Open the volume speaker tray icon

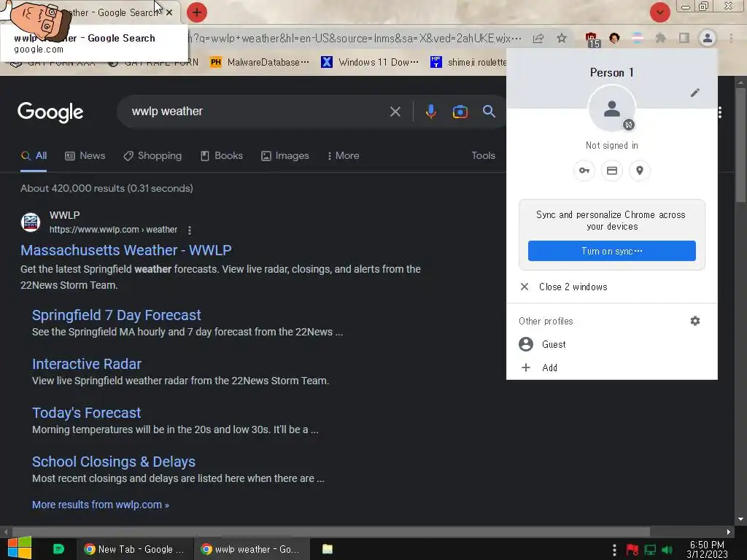click(667, 550)
